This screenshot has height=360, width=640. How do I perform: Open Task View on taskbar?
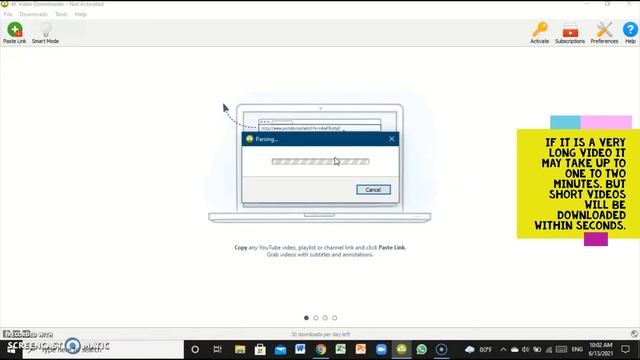(x=218, y=349)
